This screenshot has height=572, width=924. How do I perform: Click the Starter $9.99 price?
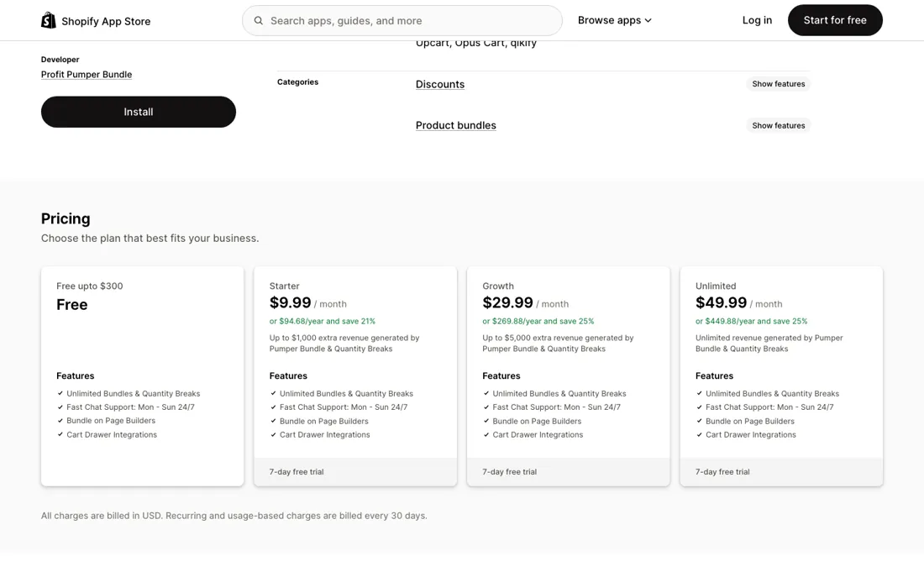click(290, 302)
